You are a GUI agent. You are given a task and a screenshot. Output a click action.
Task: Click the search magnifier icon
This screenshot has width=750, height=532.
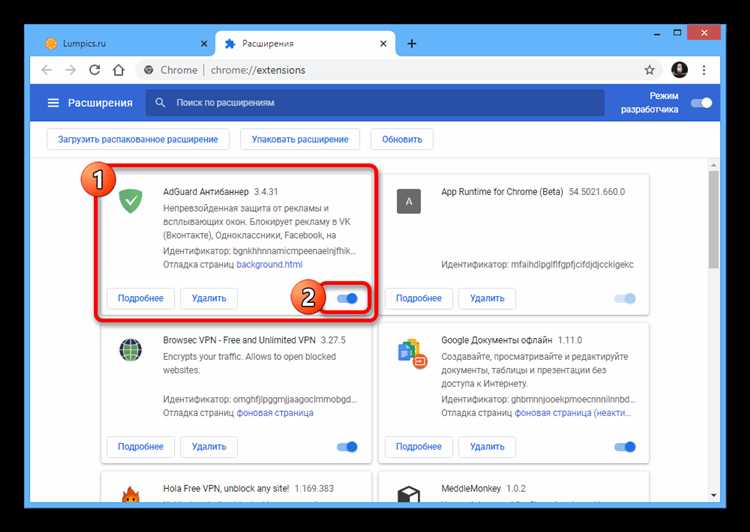point(160,102)
